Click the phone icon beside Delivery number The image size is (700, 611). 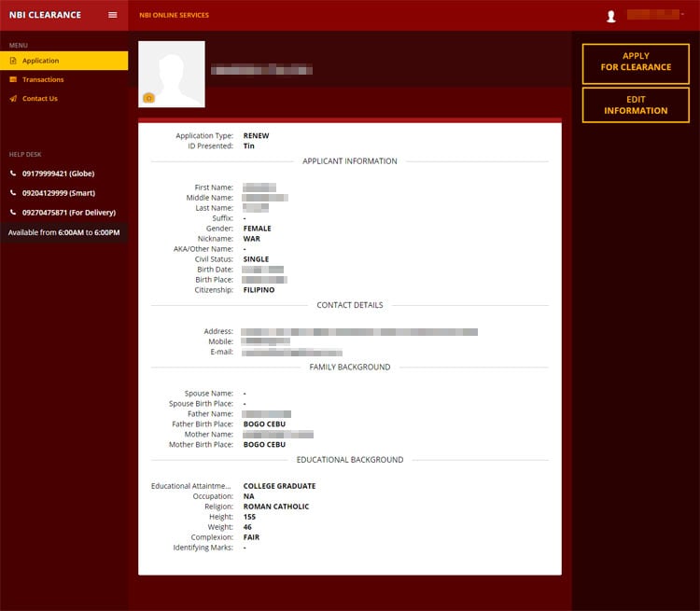coord(13,213)
